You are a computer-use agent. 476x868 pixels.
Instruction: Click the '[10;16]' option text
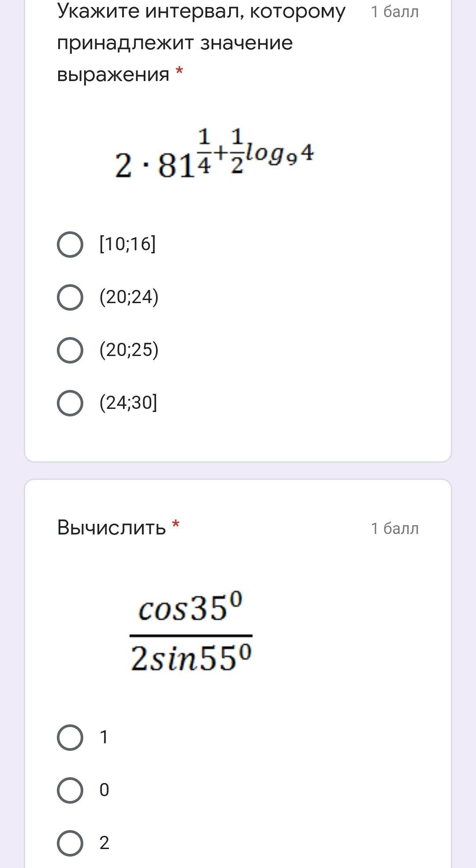(127, 244)
